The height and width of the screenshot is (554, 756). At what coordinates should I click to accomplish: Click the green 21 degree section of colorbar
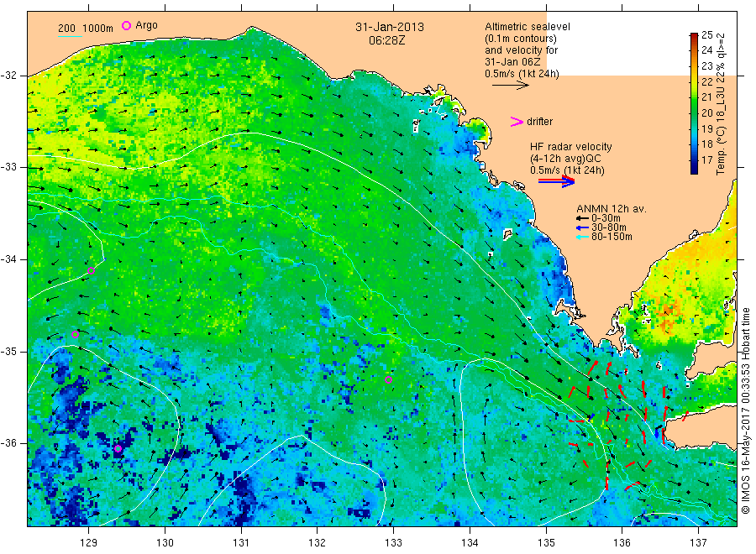(694, 97)
